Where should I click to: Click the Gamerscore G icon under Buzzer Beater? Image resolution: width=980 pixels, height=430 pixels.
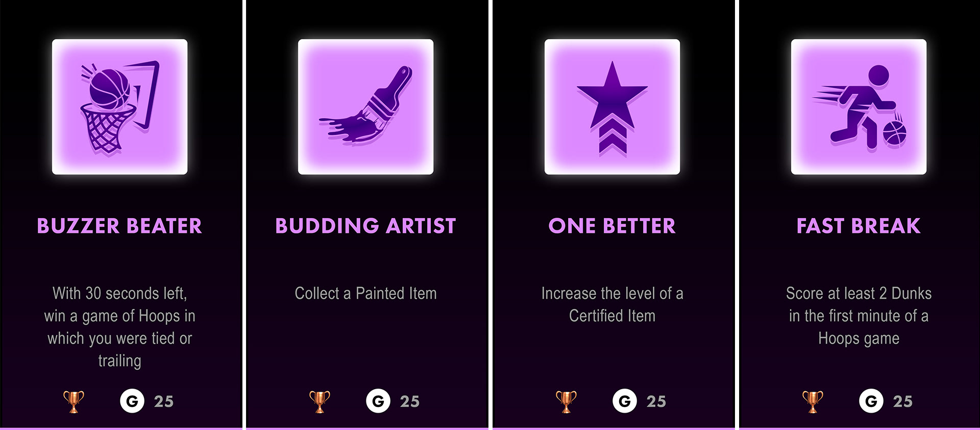132,401
